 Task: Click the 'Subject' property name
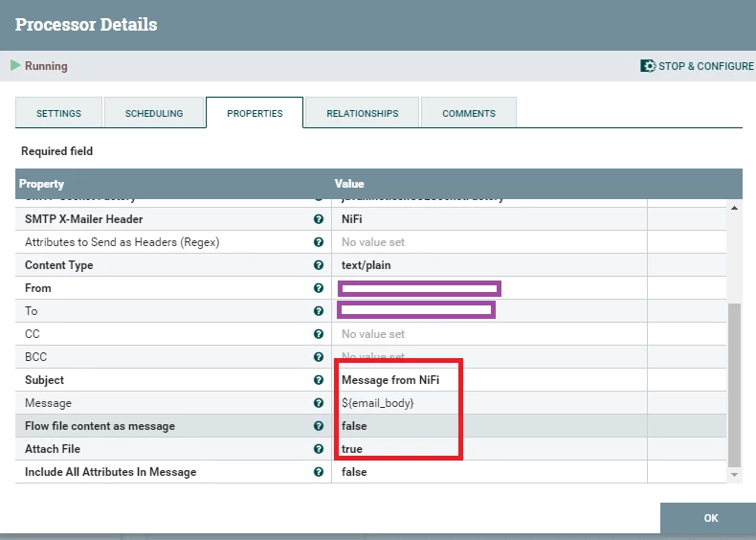[x=44, y=380]
